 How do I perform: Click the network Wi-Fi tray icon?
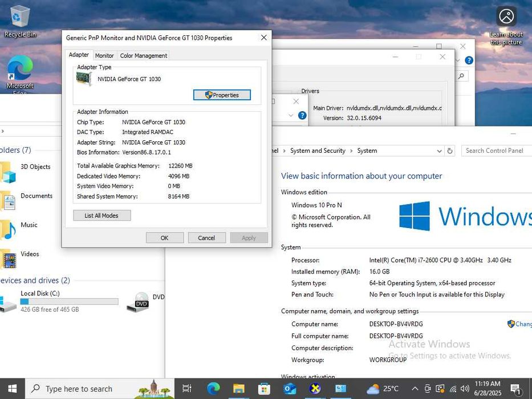coord(453,389)
